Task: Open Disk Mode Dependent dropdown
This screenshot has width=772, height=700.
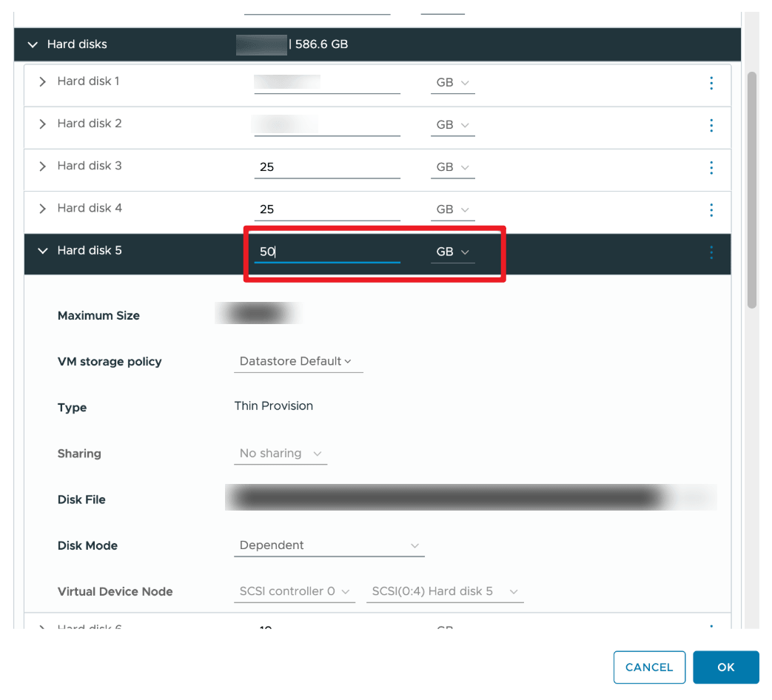Action: point(329,545)
